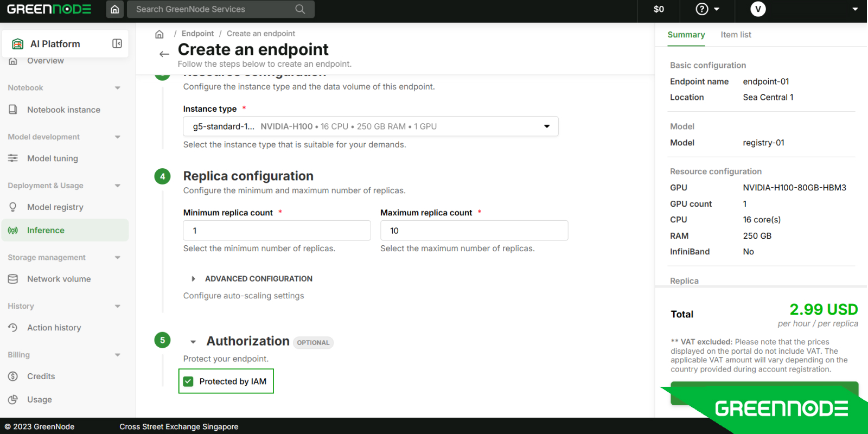Open Model tuning page

tap(53, 158)
